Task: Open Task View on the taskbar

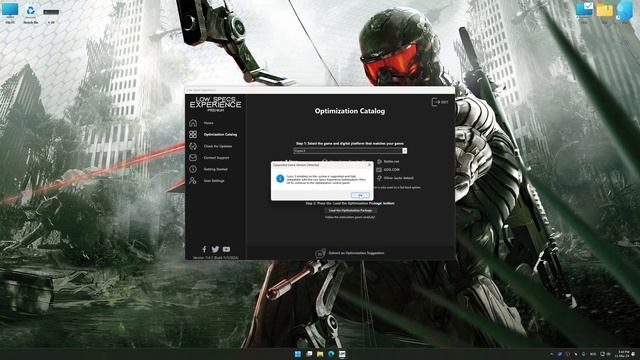Action: click(309, 354)
